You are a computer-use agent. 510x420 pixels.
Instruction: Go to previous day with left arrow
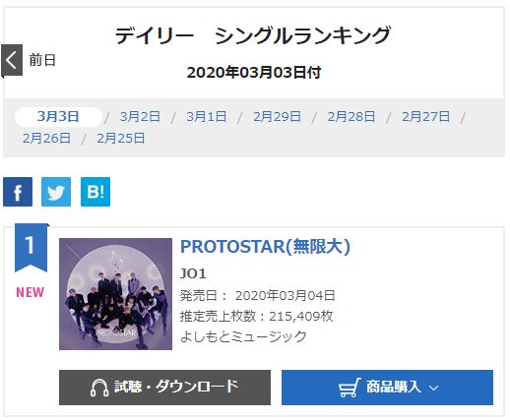coord(12,60)
